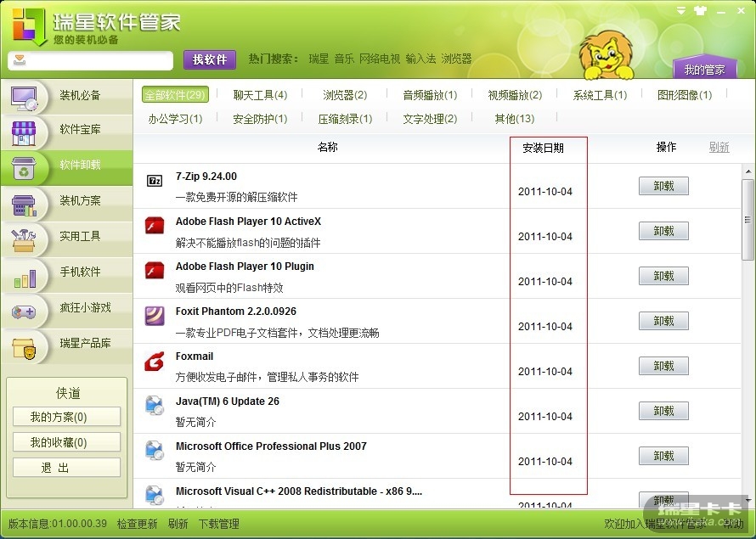The height and width of the screenshot is (539, 756).
Task: Sort by the 安装日期 column header
Action: click(x=544, y=148)
